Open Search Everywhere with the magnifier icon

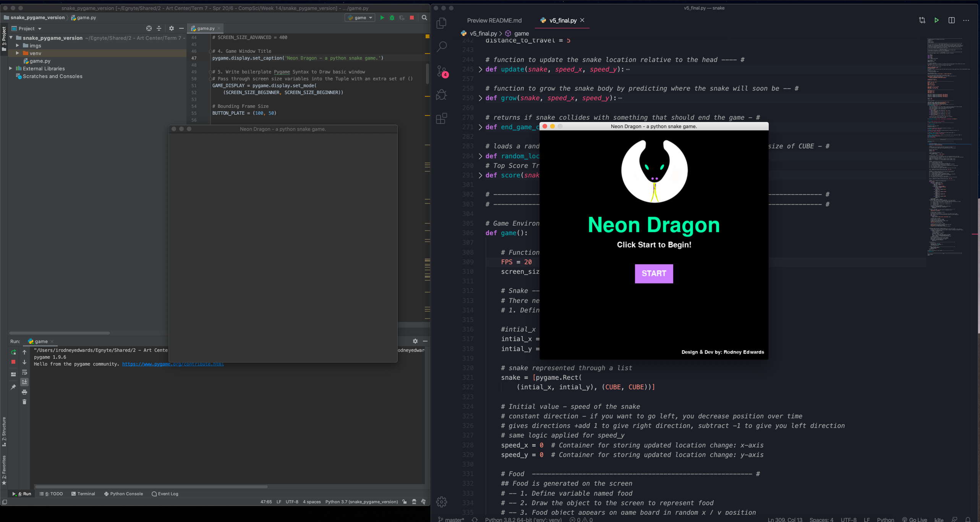coord(424,17)
